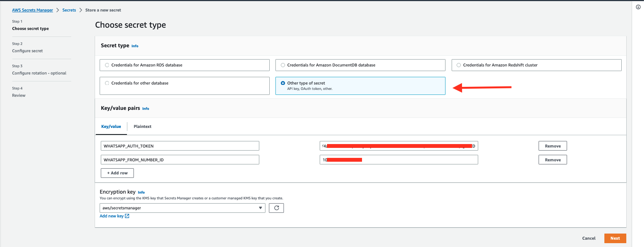Open the Secrets breadcrumb link
644x247 pixels.
coord(69,10)
